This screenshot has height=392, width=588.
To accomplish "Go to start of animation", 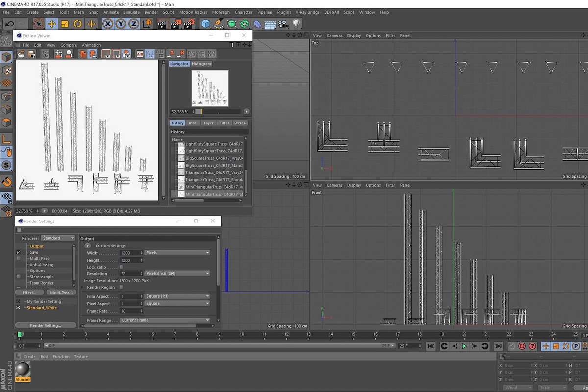I will [431, 346].
